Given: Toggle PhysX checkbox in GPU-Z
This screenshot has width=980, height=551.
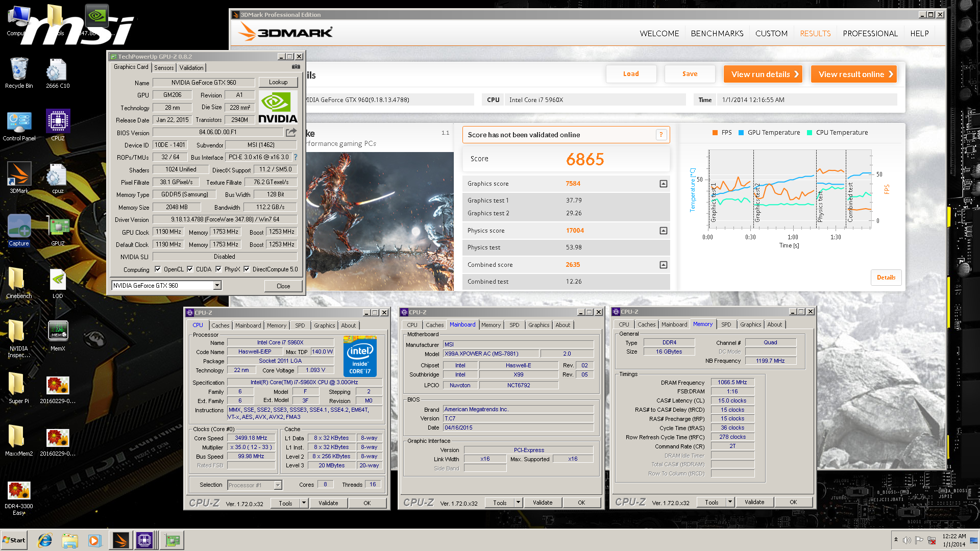Looking at the screenshot, I should point(218,269).
